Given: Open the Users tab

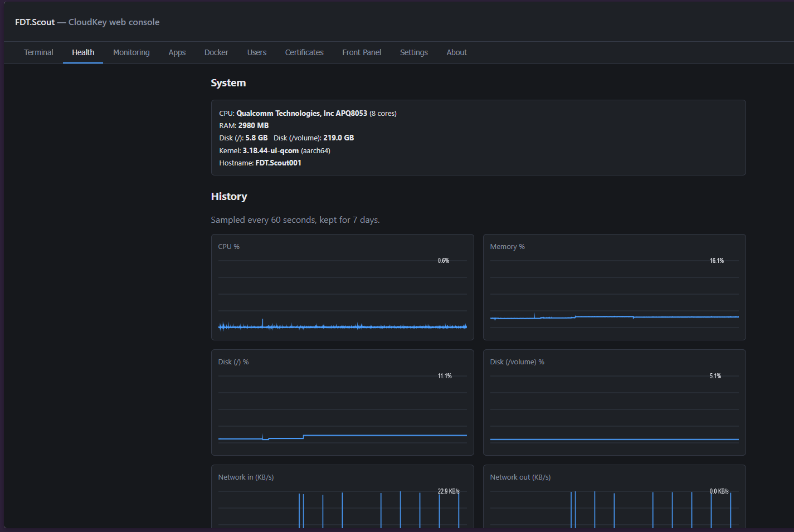Looking at the screenshot, I should tap(257, 52).
